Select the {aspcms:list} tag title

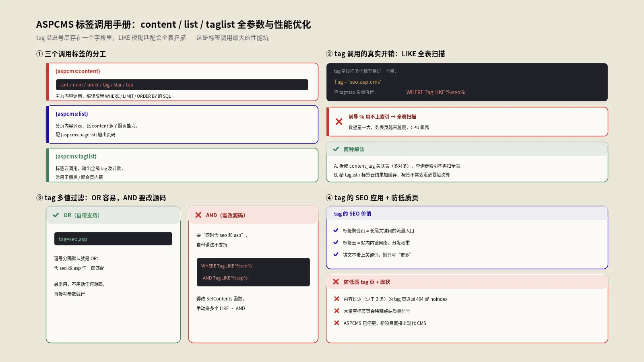[72, 114]
